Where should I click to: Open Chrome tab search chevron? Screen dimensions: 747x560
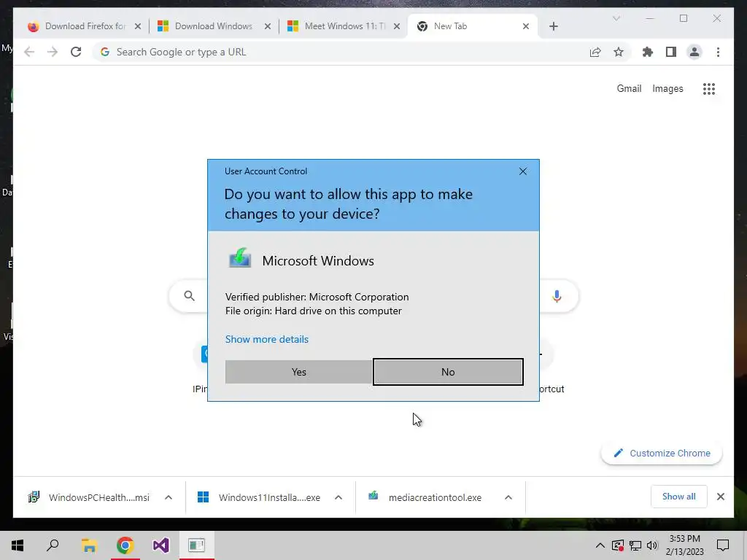click(x=616, y=18)
